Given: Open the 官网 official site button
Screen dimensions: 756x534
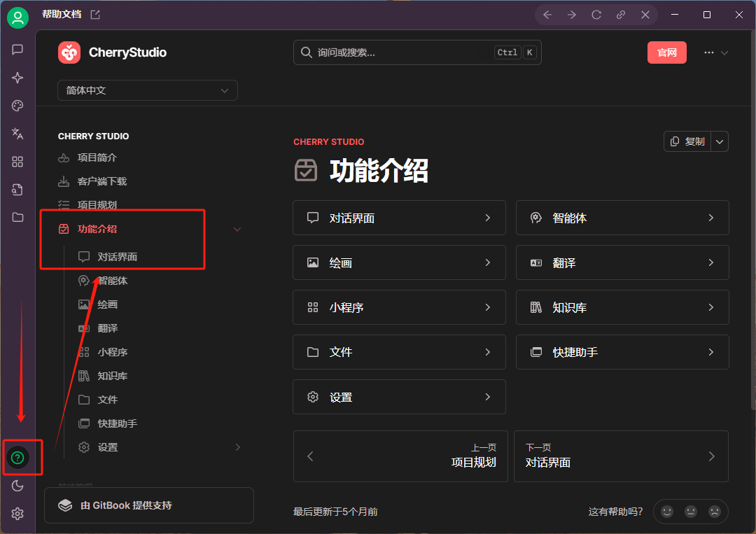Looking at the screenshot, I should click(667, 52).
